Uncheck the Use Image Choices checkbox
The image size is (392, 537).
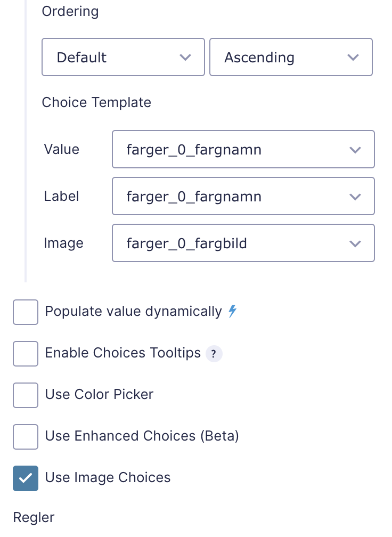[26, 478]
